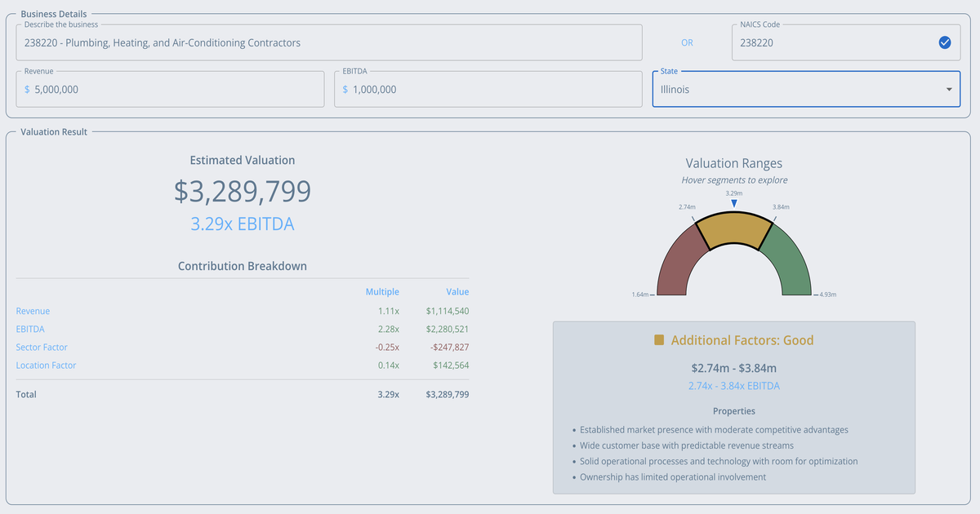
Task: Click the 2.28x EBITDA multiple
Action: 389,329
